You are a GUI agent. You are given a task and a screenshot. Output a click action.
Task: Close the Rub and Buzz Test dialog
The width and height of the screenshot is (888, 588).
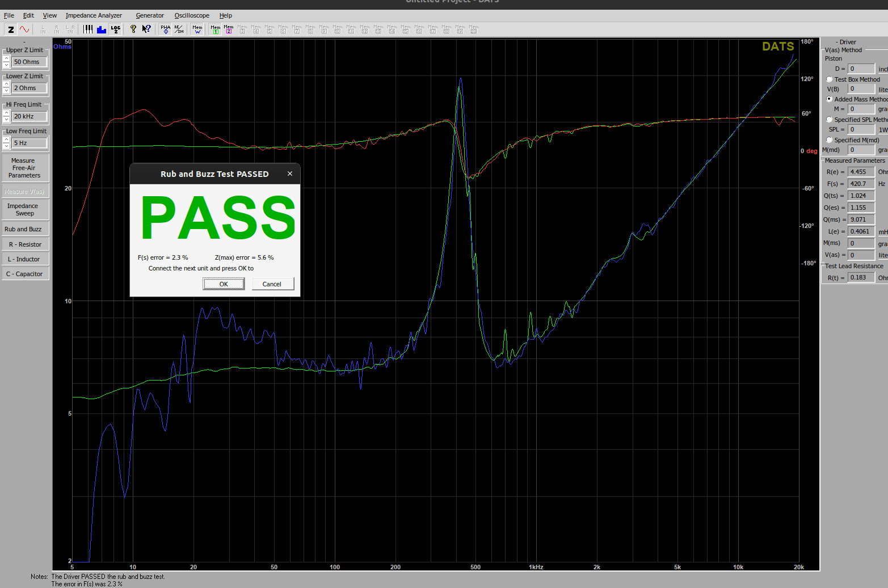pos(290,174)
